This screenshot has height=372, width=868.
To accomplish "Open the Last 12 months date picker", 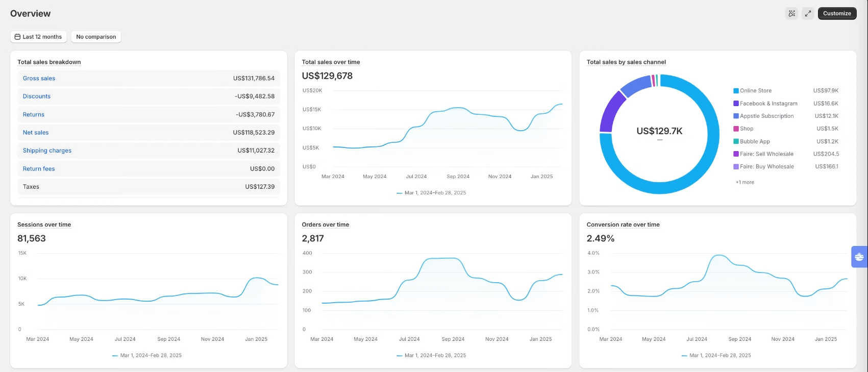I will pyautogui.click(x=38, y=37).
